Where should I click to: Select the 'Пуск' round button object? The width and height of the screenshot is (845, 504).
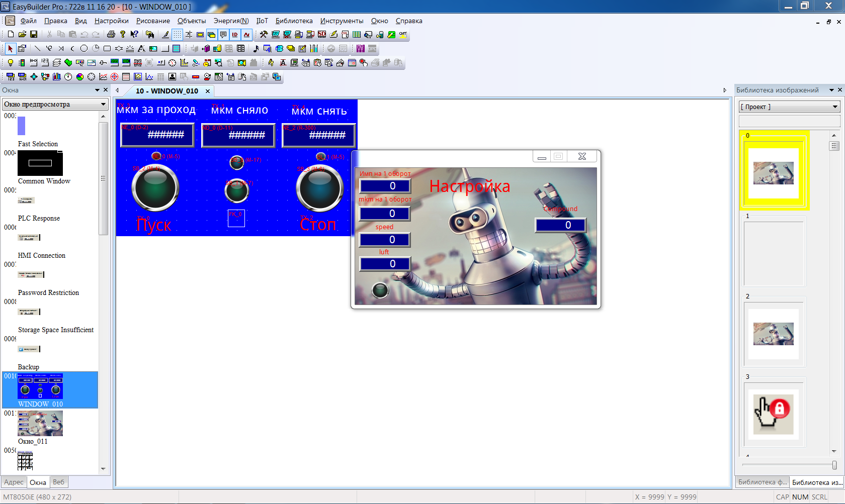coord(155,188)
